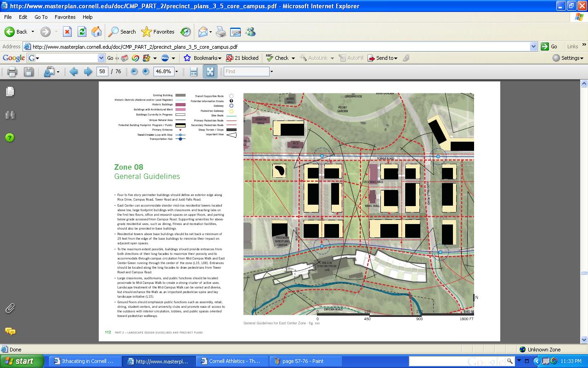Open the Pages panel in sidebar
The width and height of the screenshot is (588, 368).
click(x=10, y=92)
